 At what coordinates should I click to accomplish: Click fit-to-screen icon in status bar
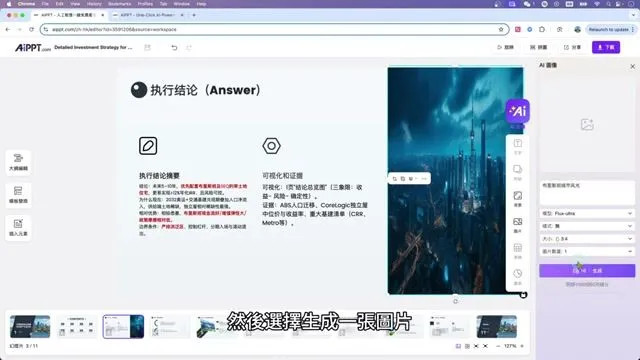pyautogui.click(x=476, y=346)
